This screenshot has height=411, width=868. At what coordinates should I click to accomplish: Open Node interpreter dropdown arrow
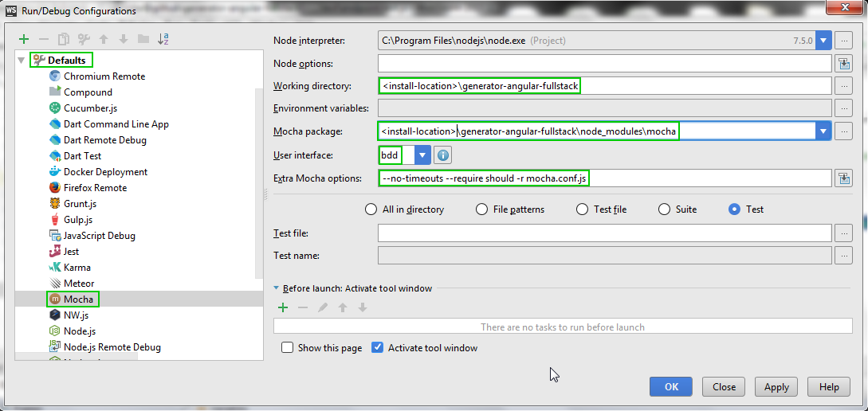tap(823, 41)
